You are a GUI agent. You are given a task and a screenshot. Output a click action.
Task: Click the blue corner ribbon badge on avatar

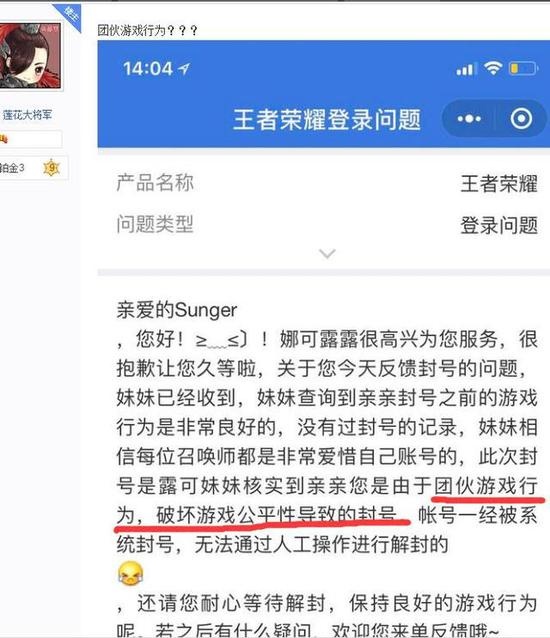point(70,16)
